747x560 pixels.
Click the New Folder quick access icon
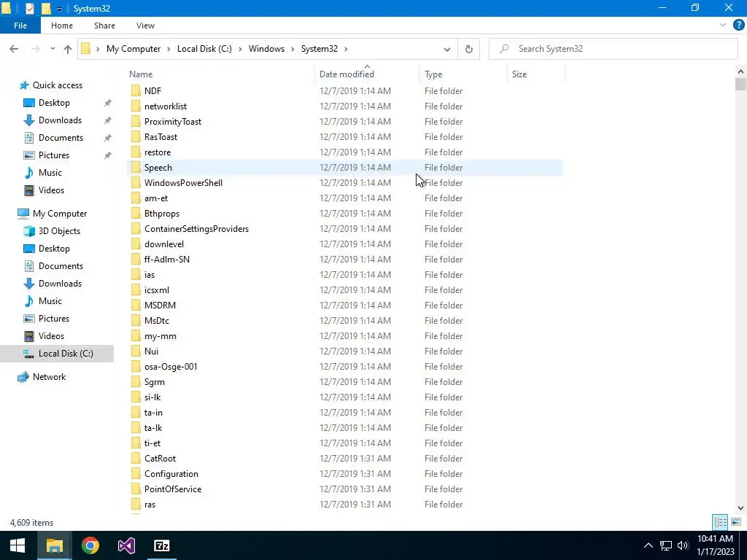pos(46,8)
